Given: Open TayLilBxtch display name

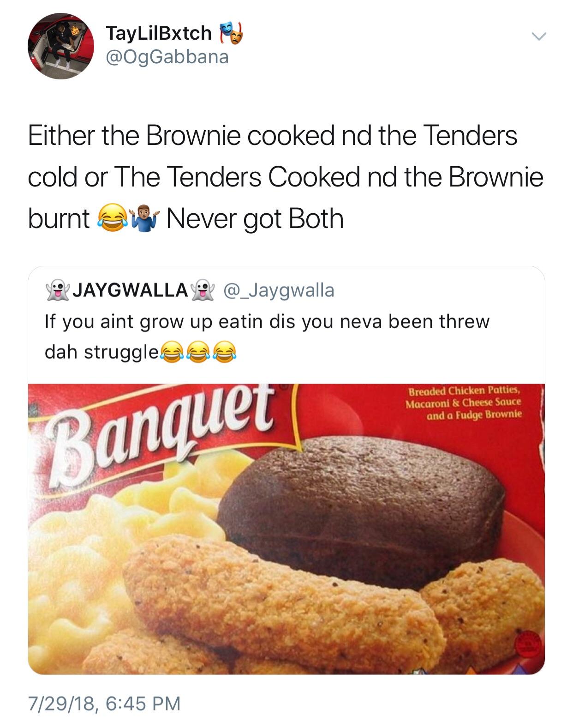Looking at the screenshot, I should (x=158, y=33).
